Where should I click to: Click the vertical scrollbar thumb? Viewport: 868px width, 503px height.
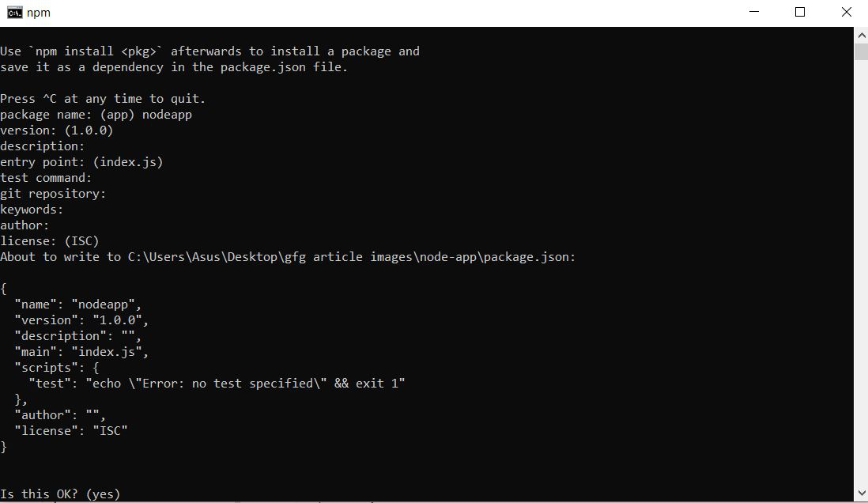click(x=861, y=51)
